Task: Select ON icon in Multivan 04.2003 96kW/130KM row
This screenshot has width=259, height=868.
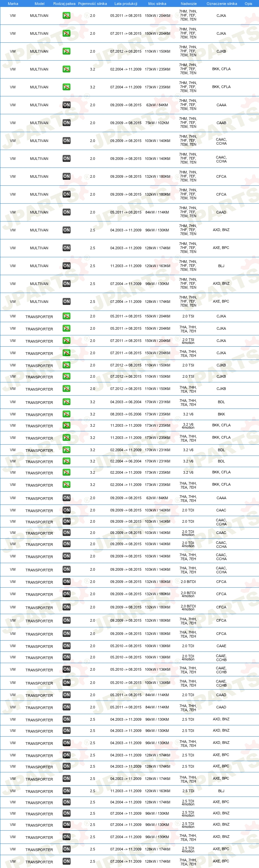Action: coord(67,230)
